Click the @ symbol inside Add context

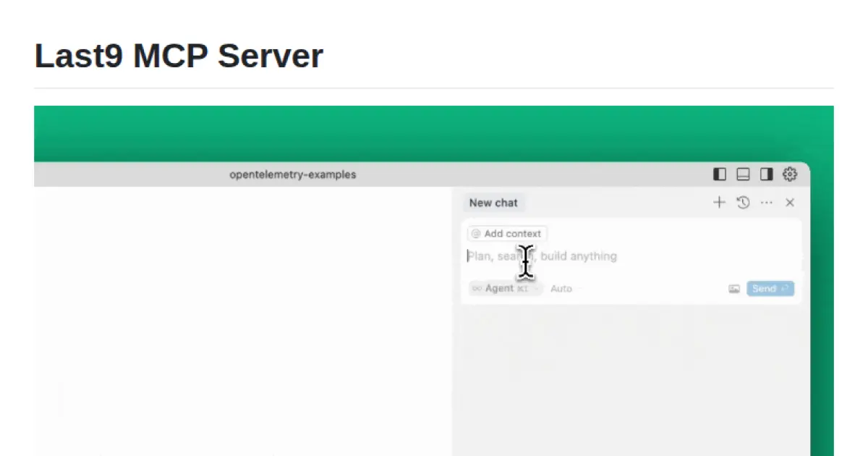(476, 233)
